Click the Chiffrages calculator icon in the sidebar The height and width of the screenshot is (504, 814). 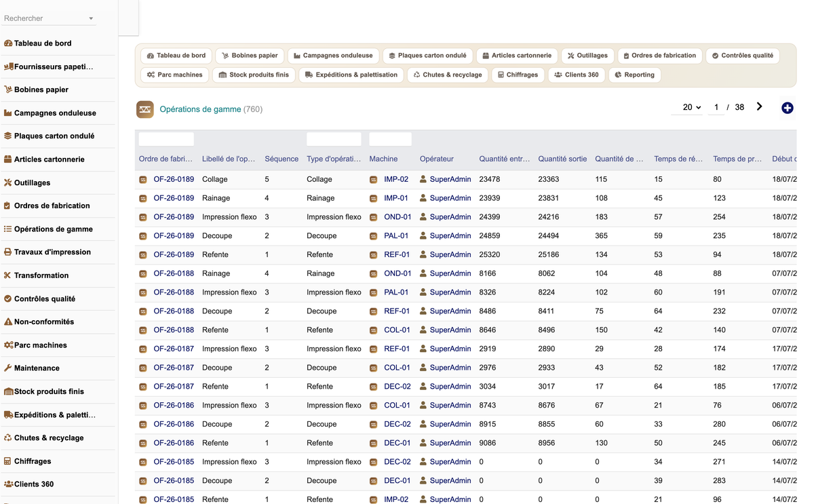click(8, 461)
